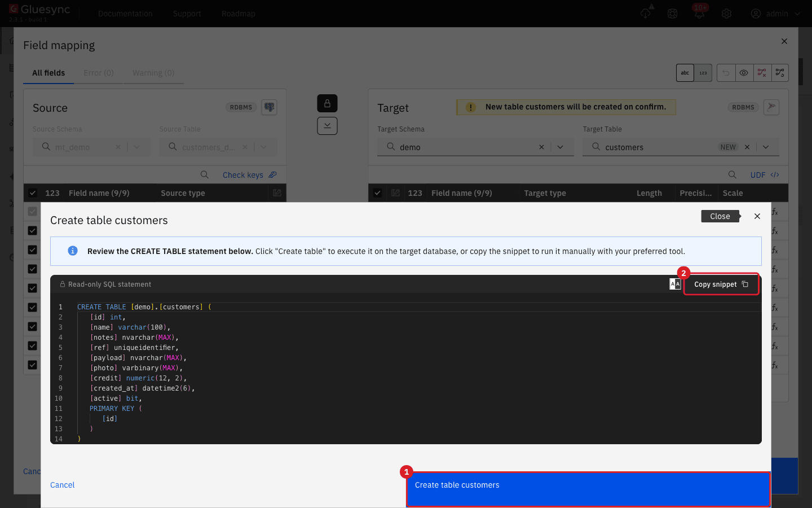Open the Roadmap menu item
Screen dimensions: 812x508
point(239,14)
